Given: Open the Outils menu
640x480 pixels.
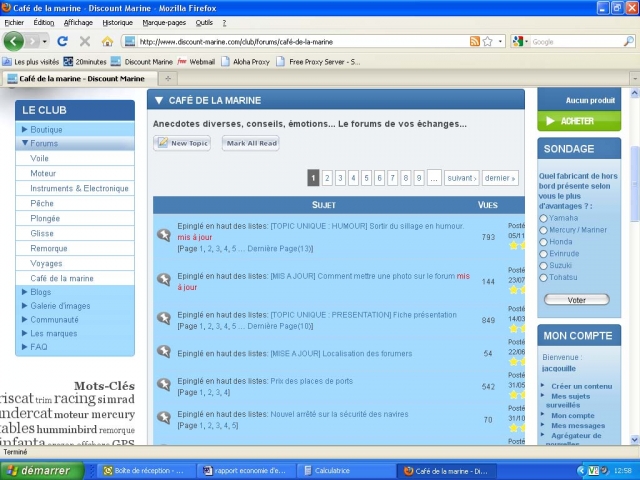Looking at the screenshot, I should tap(204, 23).
